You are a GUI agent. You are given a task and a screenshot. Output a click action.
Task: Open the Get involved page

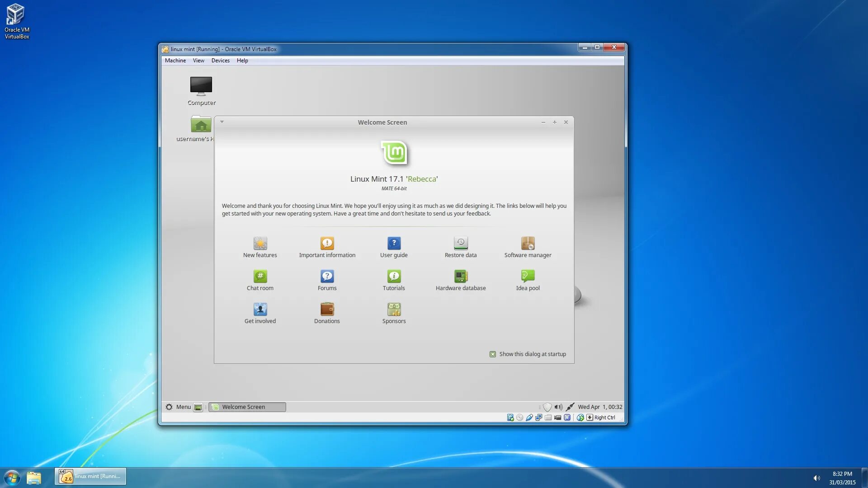click(260, 314)
